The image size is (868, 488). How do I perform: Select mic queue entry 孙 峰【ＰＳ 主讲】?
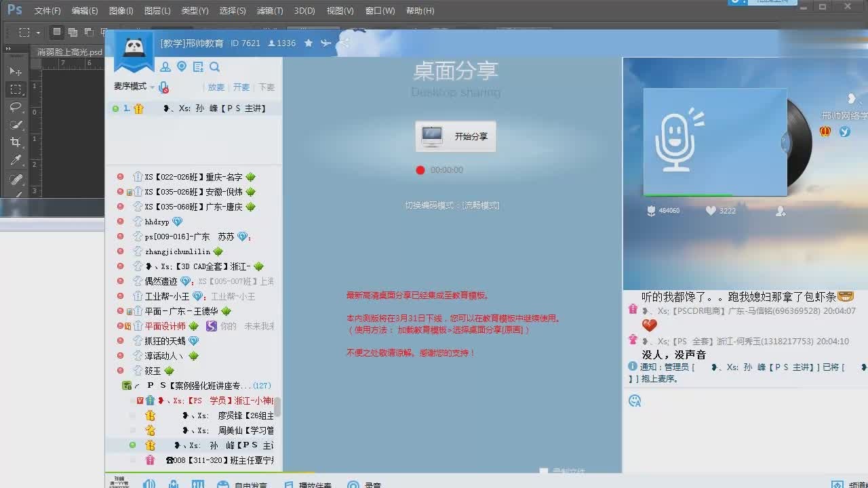point(194,108)
